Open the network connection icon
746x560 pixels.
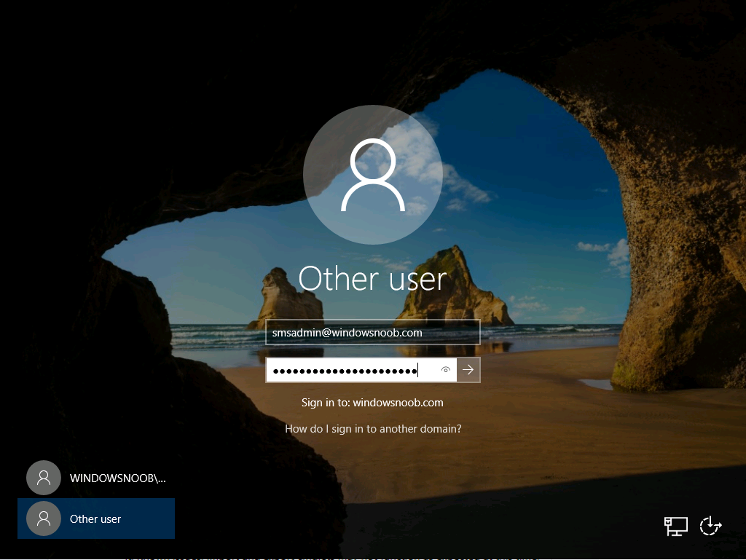pos(675,527)
